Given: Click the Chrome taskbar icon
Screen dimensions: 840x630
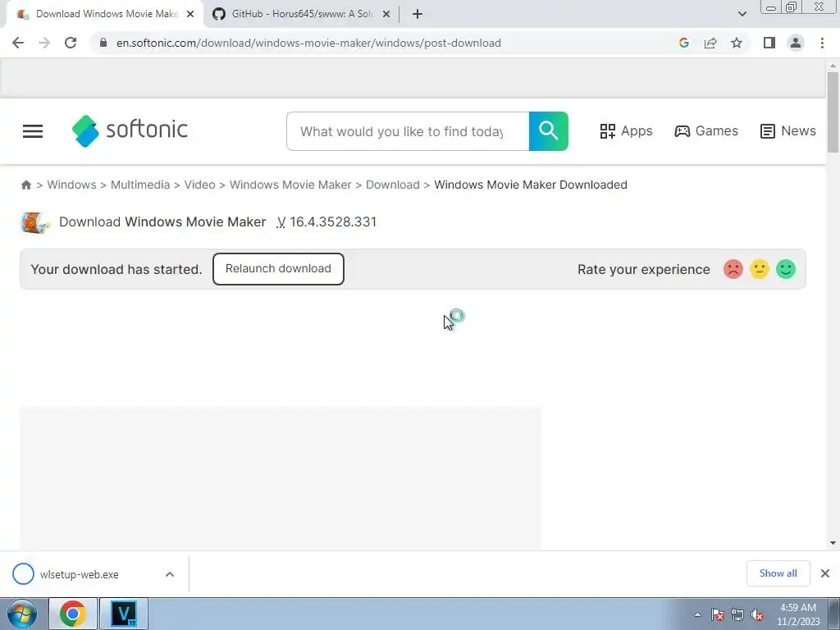Looking at the screenshot, I should click(x=73, y=614).
